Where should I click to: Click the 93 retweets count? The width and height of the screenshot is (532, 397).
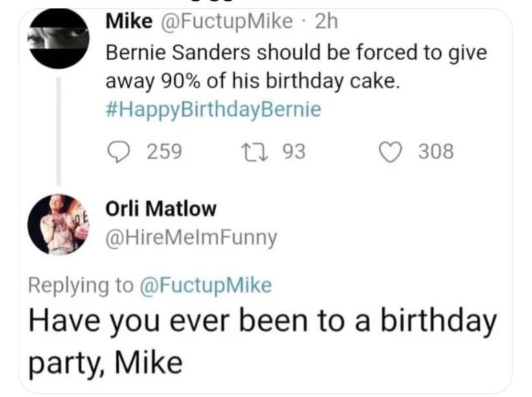(x=294, y=151)
